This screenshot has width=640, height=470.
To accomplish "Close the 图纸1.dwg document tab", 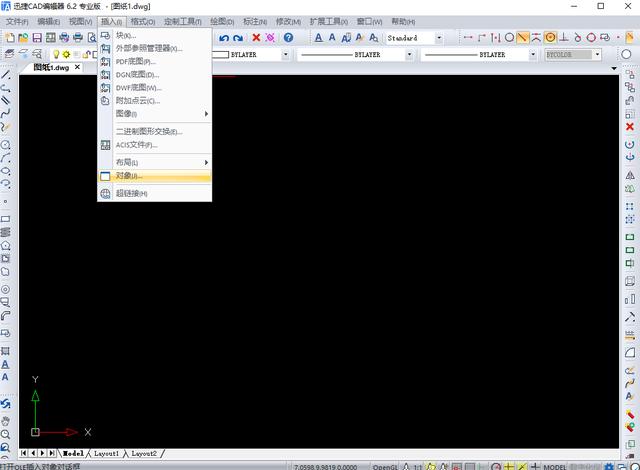I will point(77,67).
